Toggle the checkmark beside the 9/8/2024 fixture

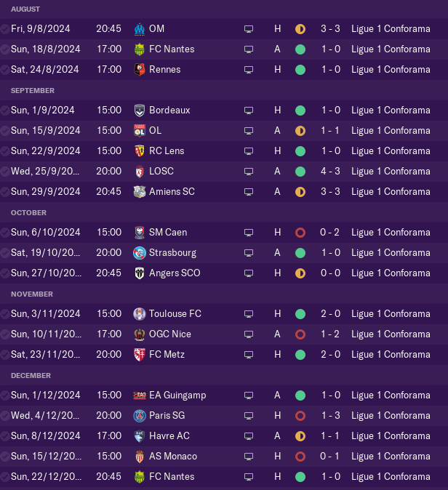point(4,29)
